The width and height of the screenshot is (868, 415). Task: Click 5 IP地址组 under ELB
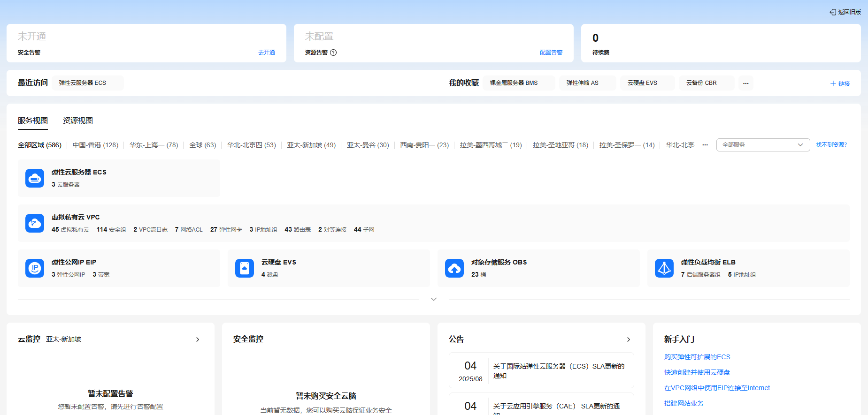[x=742, y=274]
